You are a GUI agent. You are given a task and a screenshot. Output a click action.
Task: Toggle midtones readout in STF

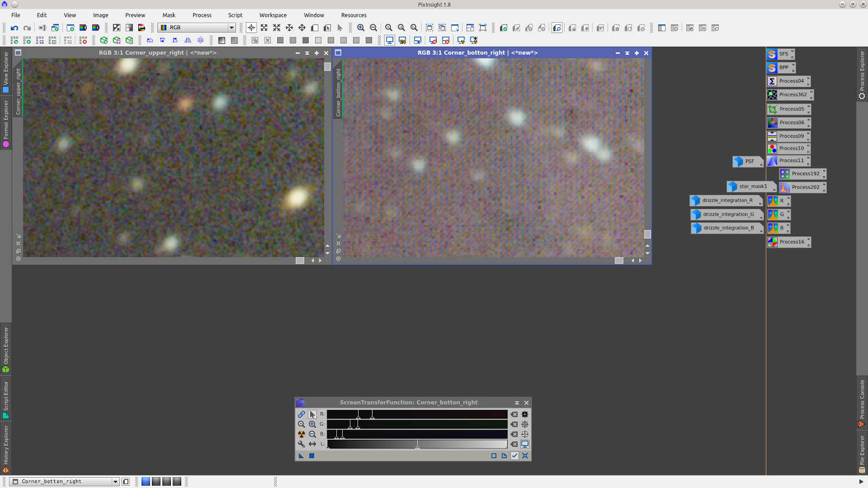525,425
